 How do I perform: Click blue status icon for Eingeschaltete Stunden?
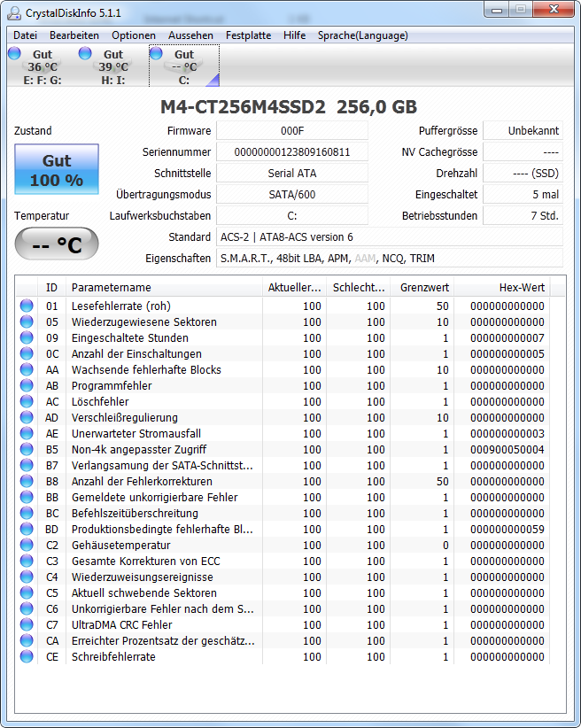(x=27, y=337)
